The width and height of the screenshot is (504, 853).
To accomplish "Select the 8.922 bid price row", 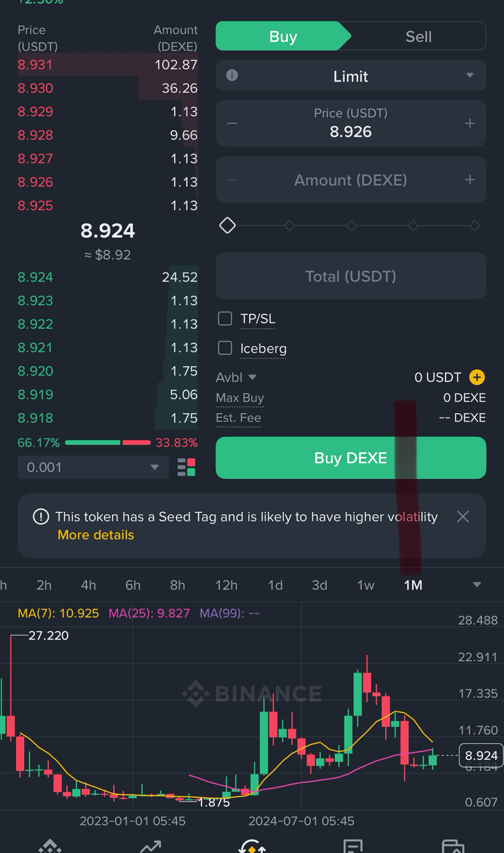I will click(x=108, y=324).
